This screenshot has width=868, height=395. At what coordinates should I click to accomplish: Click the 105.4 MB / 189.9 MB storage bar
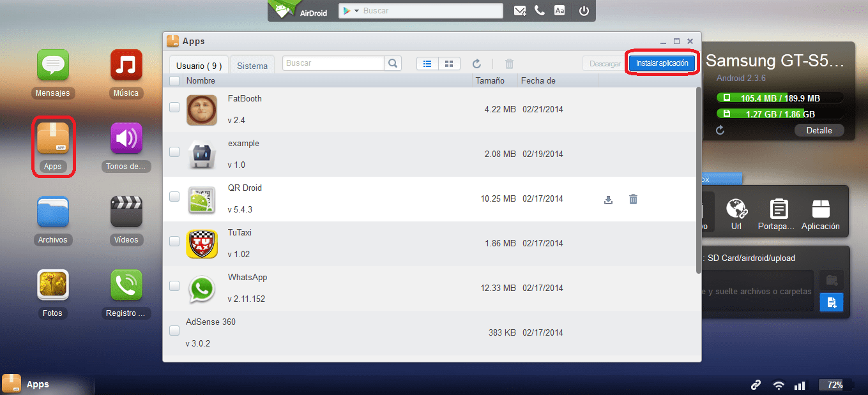click(x=779, y=98)
